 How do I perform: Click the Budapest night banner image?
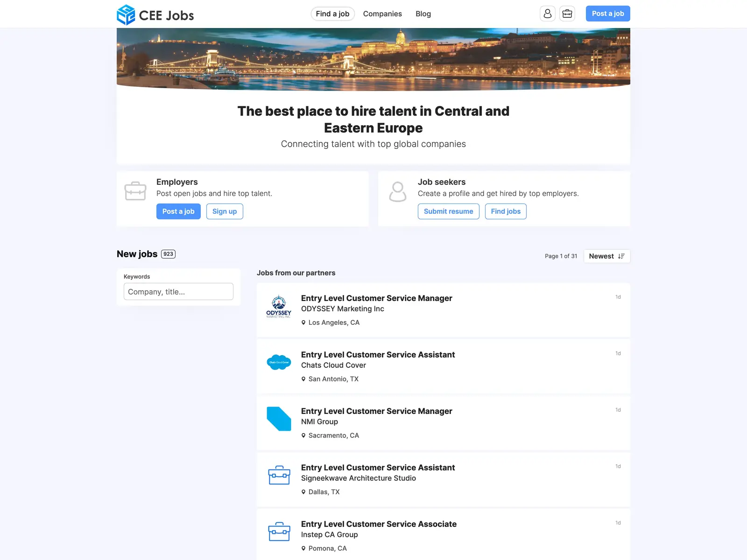tap(373, 59)
